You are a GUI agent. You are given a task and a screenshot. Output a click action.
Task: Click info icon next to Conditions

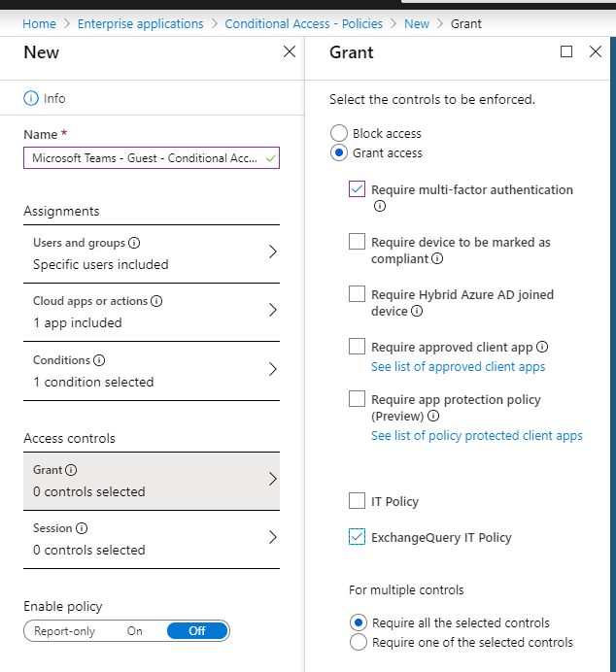point(99,360)
